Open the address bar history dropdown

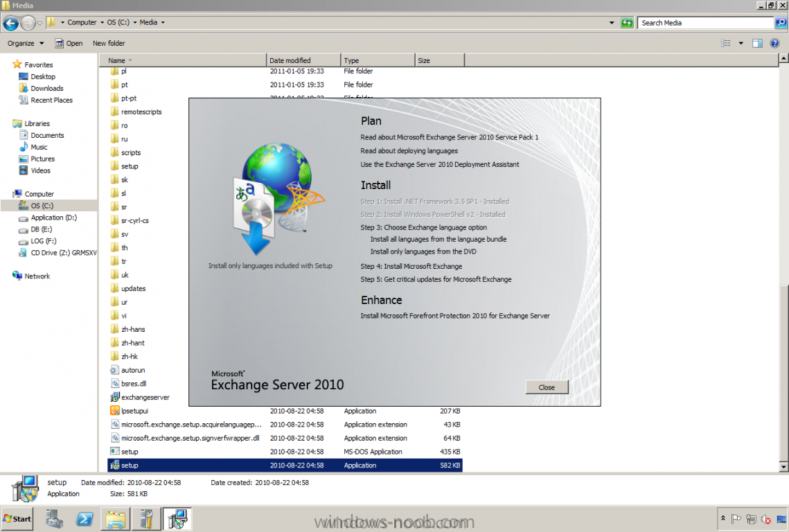pos(612,23)
